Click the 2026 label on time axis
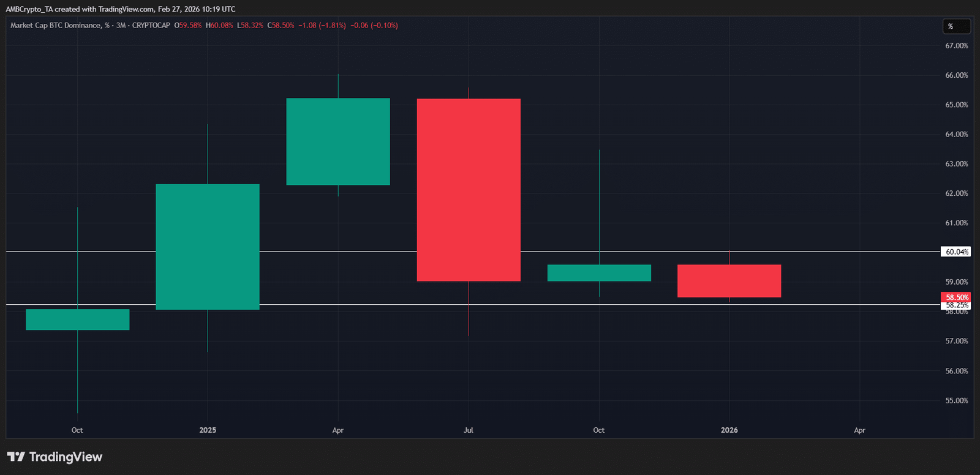Viewport: 980px width, 475px height. pos(729,430)
